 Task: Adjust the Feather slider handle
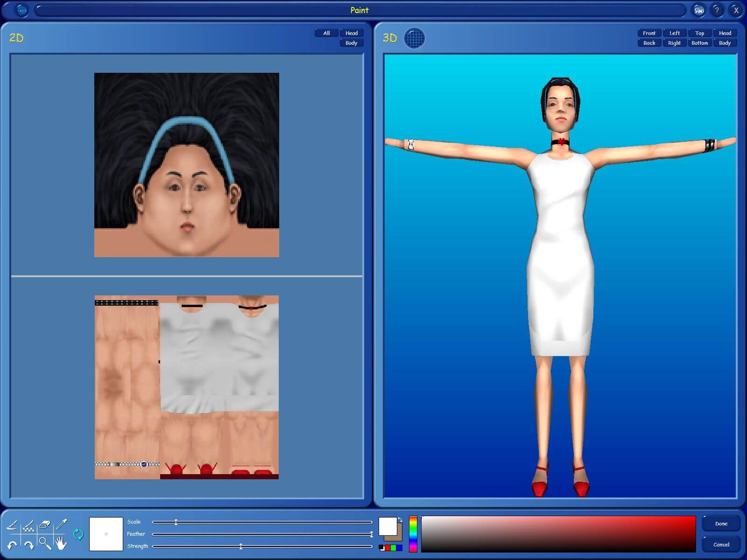pos(372,534)
